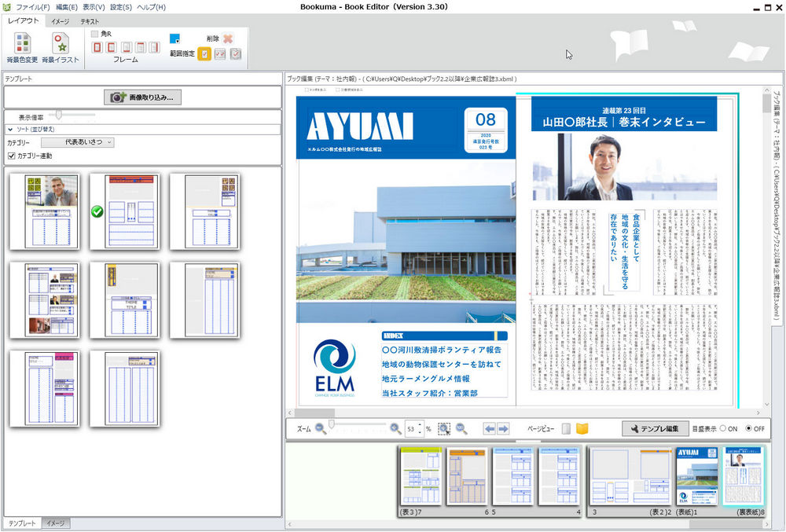Click the Bookuma app icon in title bar
The image size is (786, 532).
[x=6, y=7]
